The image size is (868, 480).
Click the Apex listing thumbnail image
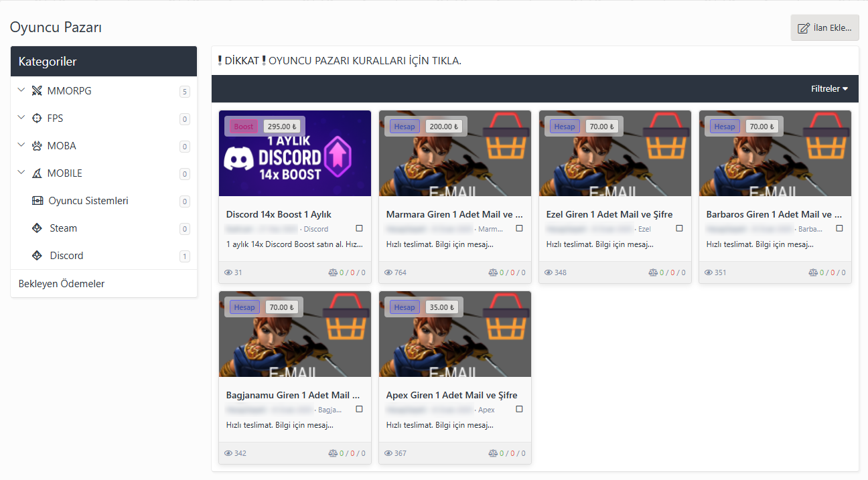(455, 334)
